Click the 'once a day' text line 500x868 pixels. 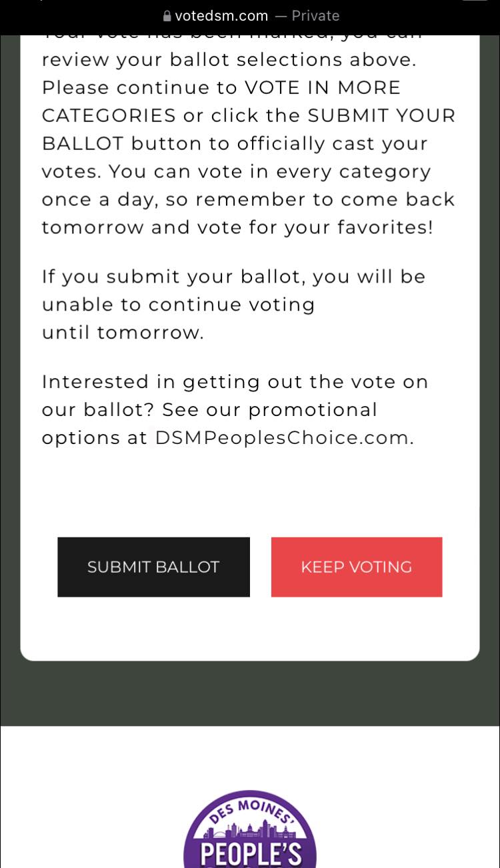pyautogui.click(x=248, y=199)
